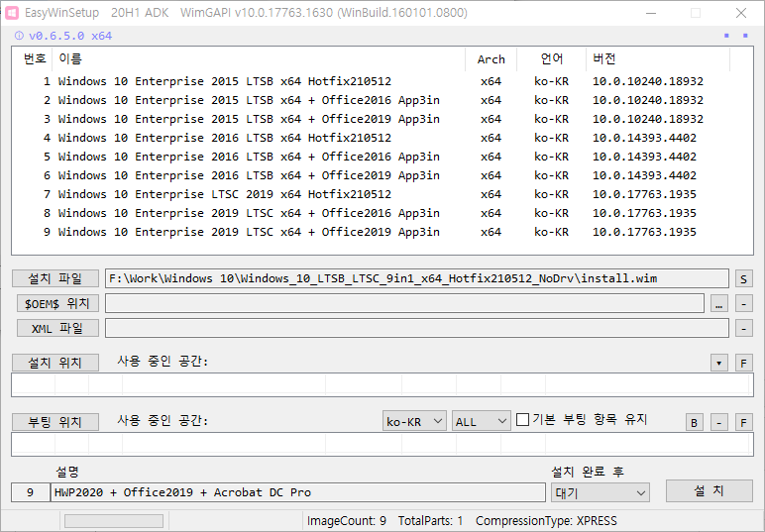765x532 pixels.
Task: Toggle 기본 부팅 항목 유지 checkbox
Action: 522,419
